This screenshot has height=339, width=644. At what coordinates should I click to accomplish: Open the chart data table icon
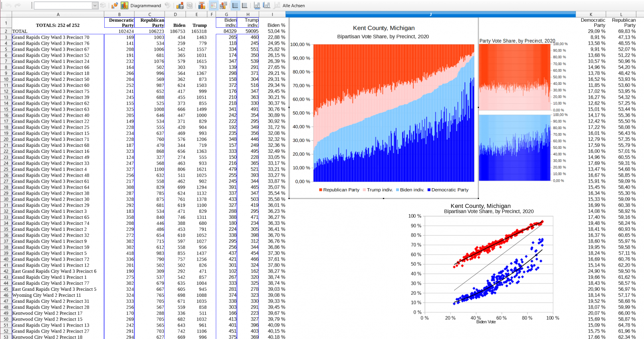pos(190,6)
